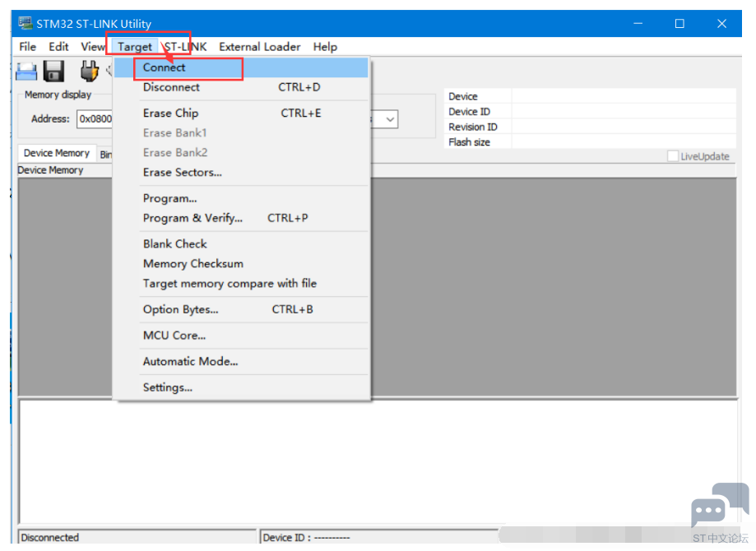The width and height of the screenshot is (756, 551).
Task: Click the Open file toolbar icon
Action: pos(26,72)
